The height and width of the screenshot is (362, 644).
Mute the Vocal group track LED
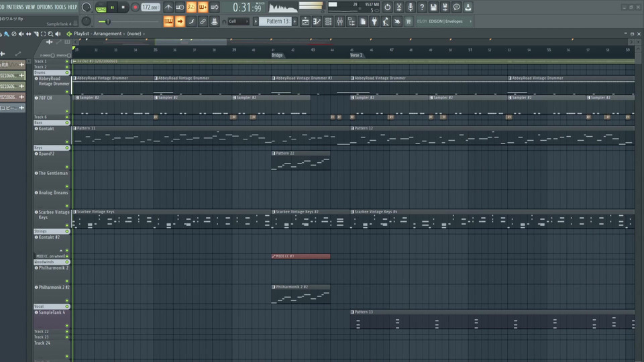[67, 306]
